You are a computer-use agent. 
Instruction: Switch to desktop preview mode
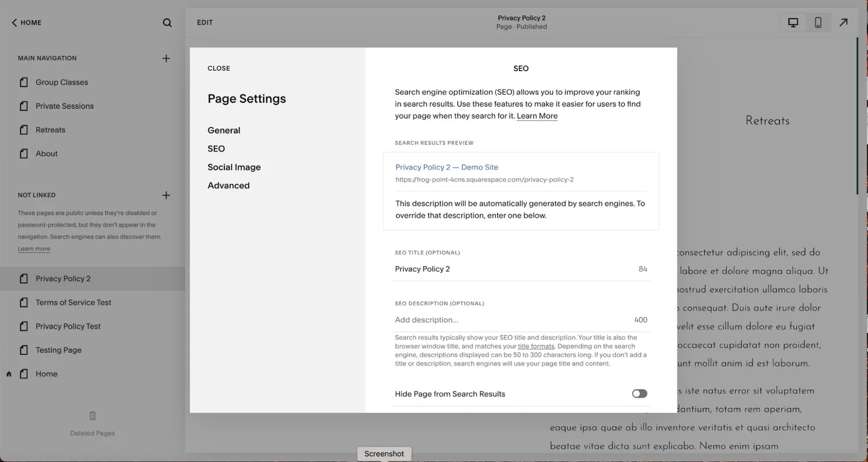tap(792, 22)
